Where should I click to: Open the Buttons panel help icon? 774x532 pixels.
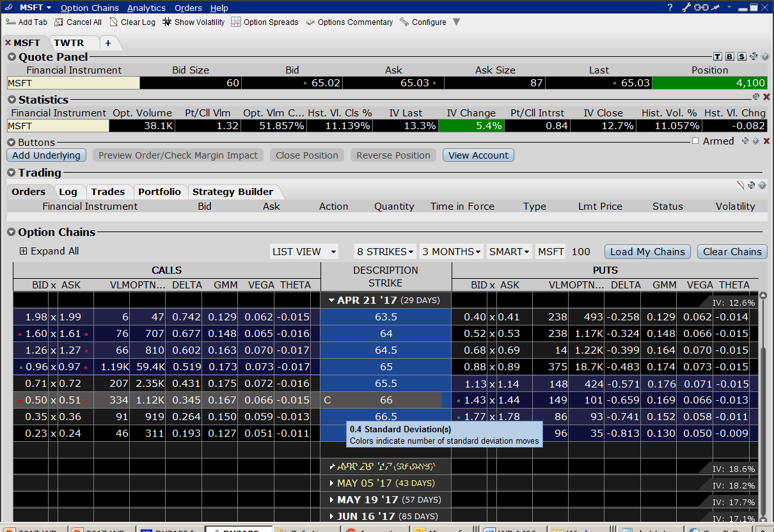coord(755,141)
